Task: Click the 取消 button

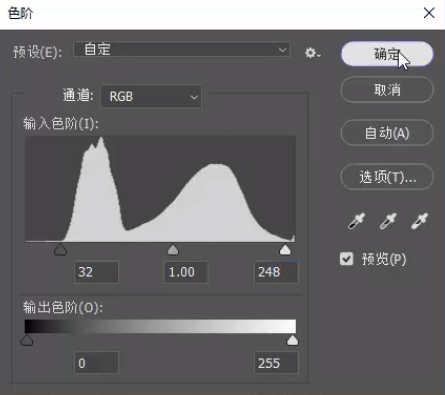Action: tap(387, 90)
